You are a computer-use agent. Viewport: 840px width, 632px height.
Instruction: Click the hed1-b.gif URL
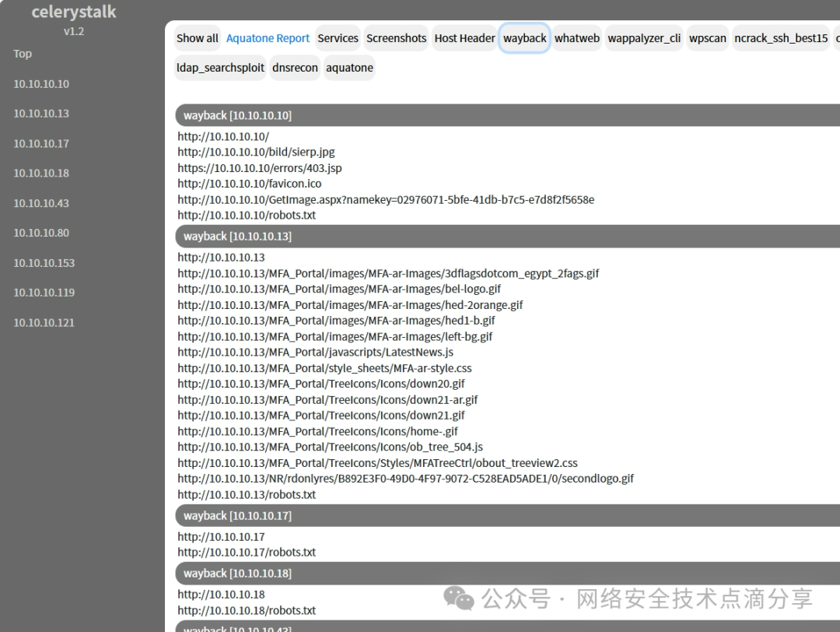click(x=336, y=321)
